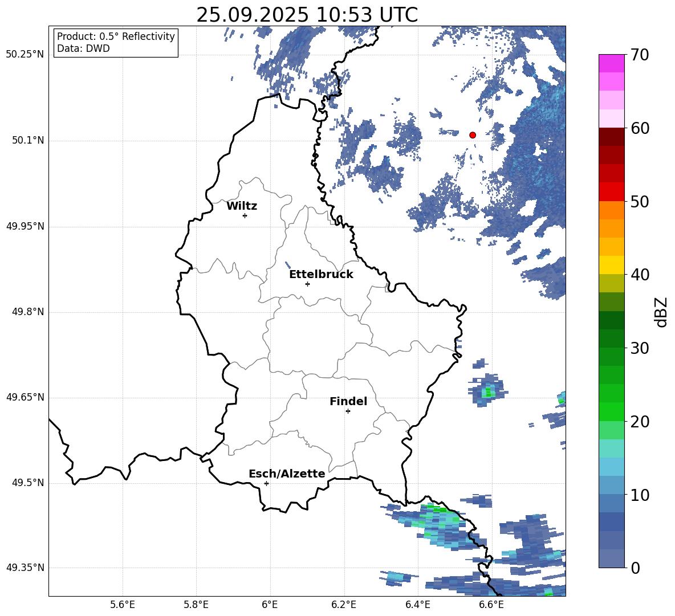
Task: Click the 50.25°N latitude label
Action: pyautogui.click(x=25, y=55)
